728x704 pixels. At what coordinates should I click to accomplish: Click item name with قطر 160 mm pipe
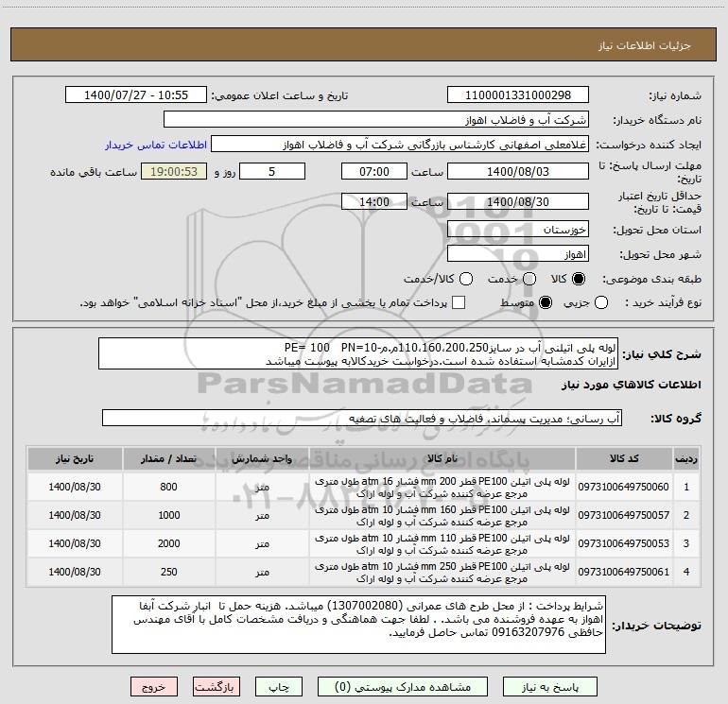pos(442,516)
